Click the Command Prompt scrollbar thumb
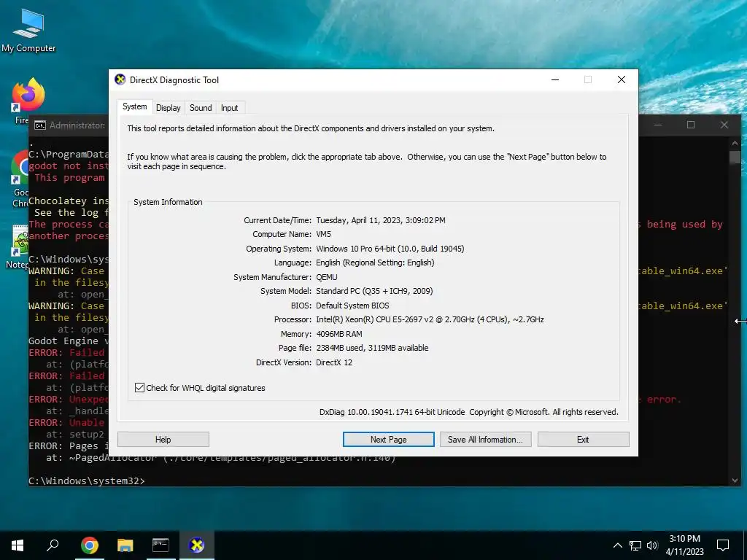Screen dimensions: 747x560 [x=735, y=157]
